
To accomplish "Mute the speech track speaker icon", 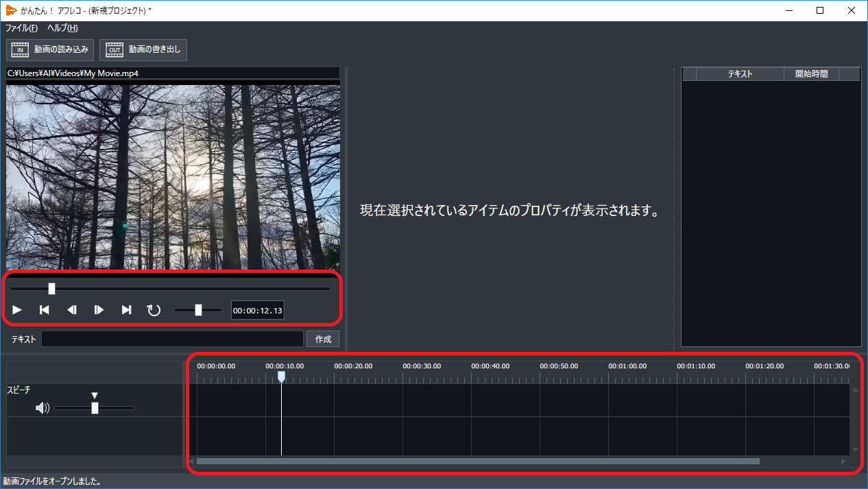I will [43, 408].
